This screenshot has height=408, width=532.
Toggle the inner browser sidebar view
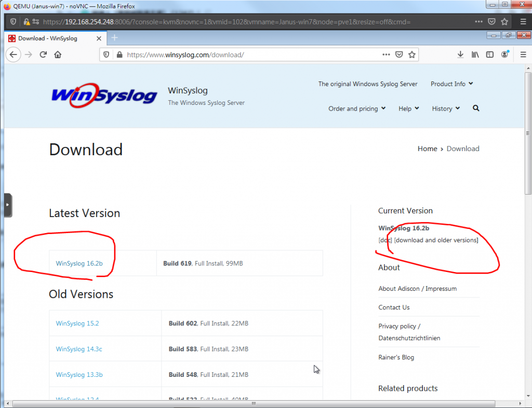(x=489, y=55)
